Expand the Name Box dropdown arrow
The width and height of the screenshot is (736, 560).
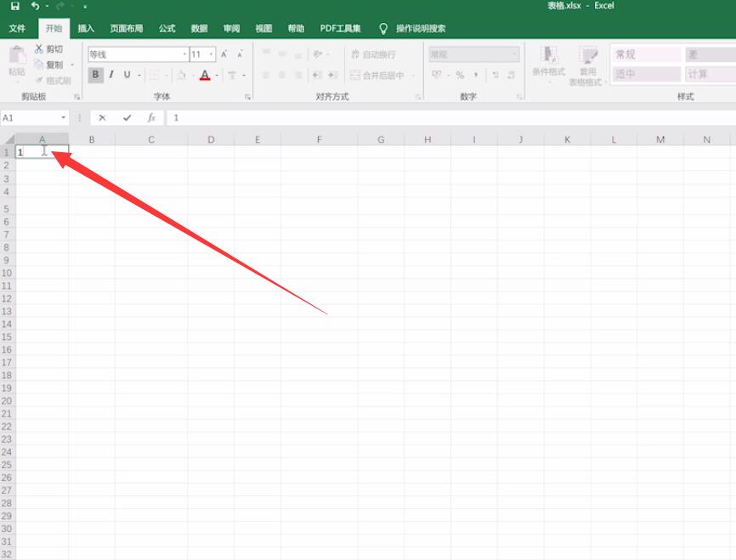tap(64, 118)
